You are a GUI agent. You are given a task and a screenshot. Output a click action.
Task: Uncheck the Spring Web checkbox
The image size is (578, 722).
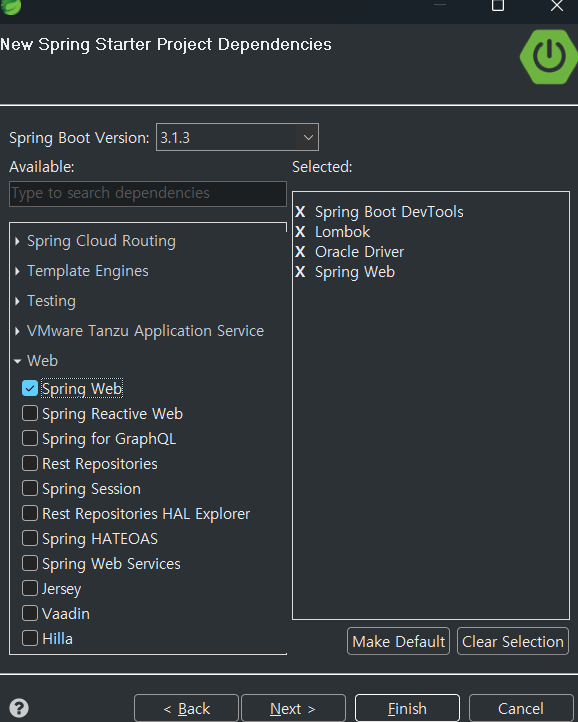(30, 388)
